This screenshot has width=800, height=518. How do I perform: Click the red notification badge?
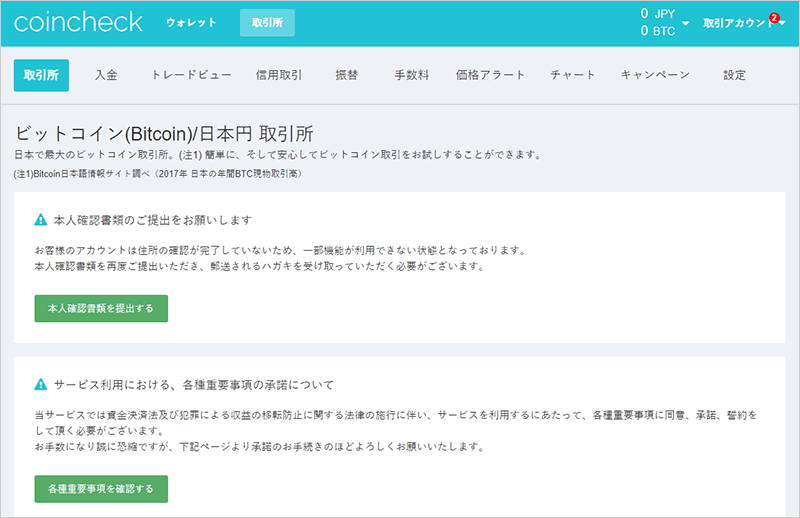773,17
